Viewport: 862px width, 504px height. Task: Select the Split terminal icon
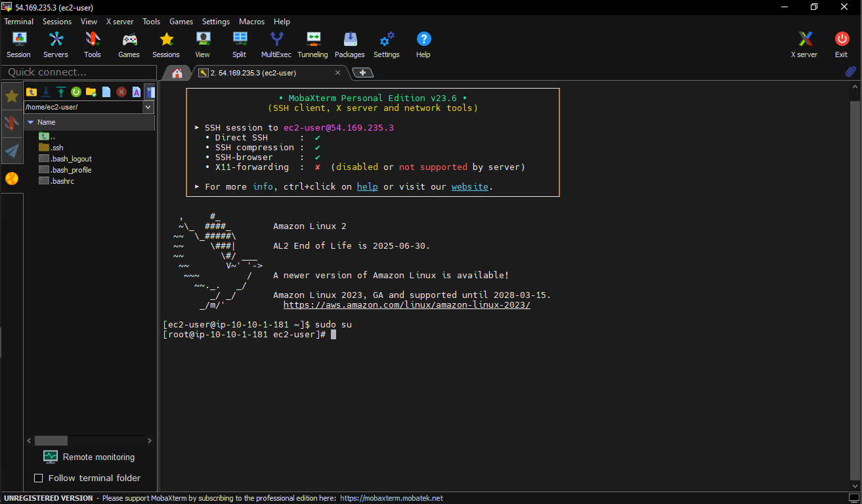(240, 45)
